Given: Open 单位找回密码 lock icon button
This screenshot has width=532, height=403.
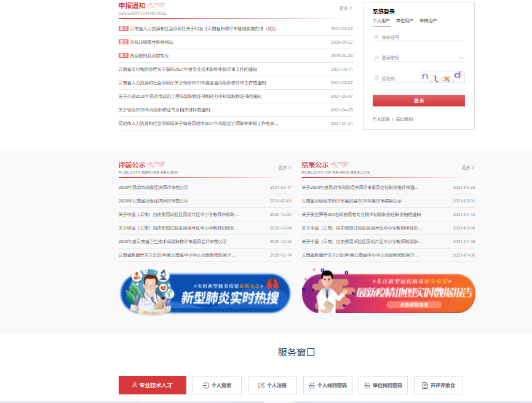Looking at the screenshot, I should 383,385.
